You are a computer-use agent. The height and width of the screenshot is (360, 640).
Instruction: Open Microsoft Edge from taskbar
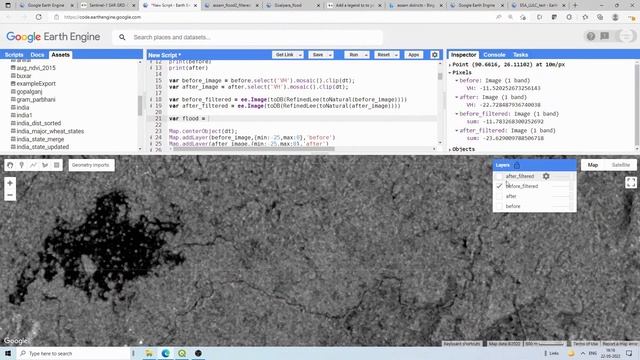(165, 353)
